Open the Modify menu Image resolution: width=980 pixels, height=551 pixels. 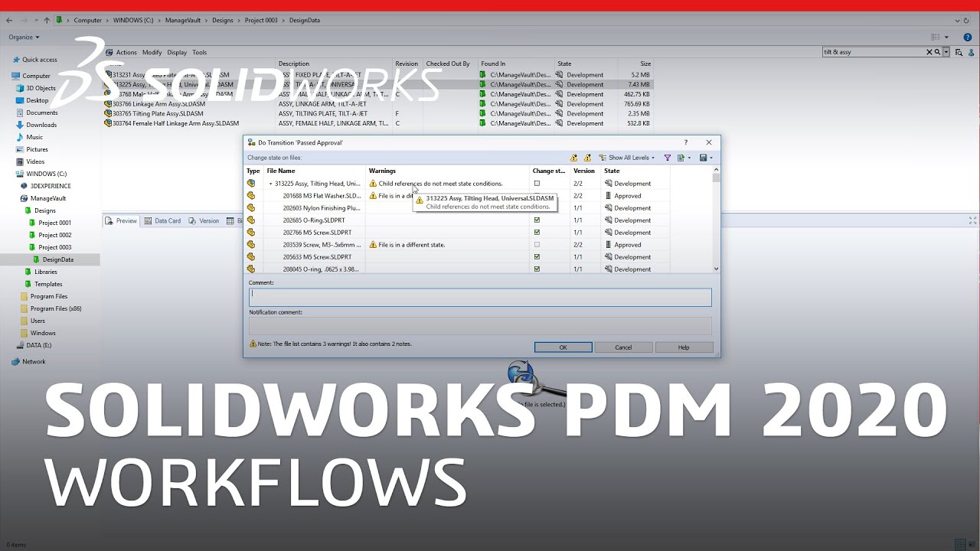tap(152, 53)
